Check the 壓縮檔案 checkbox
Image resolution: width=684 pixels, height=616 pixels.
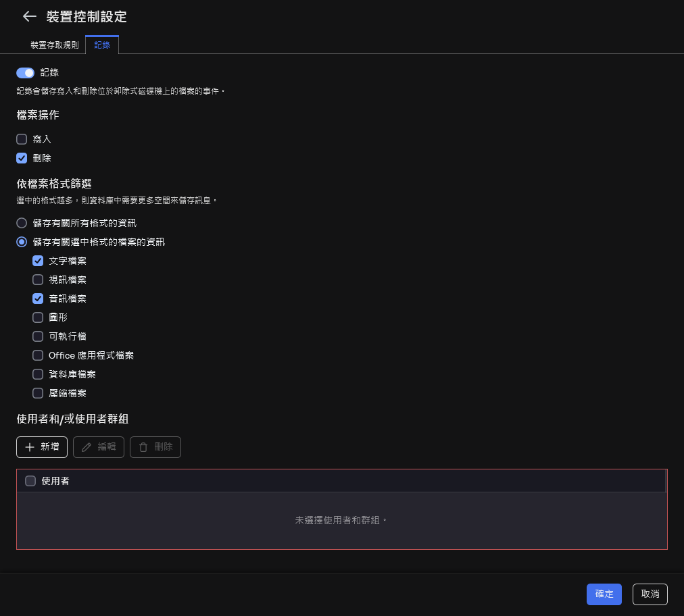[38, 393]
